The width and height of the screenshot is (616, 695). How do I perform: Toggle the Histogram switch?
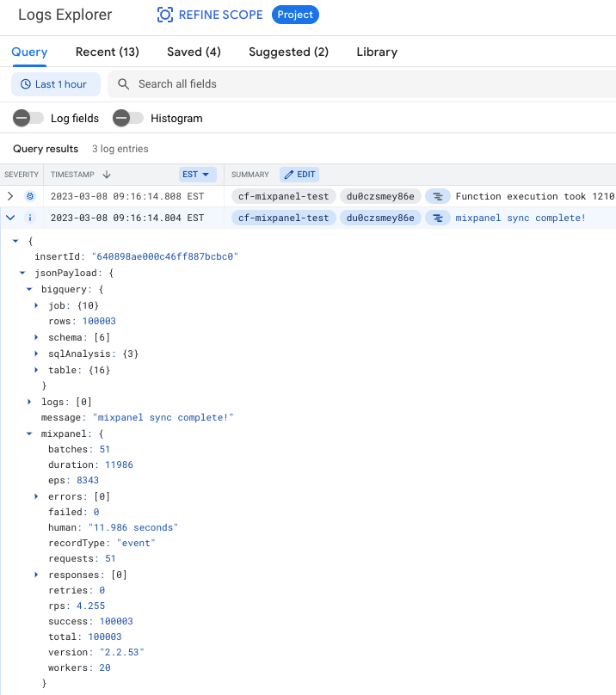(x=128, y=119)
